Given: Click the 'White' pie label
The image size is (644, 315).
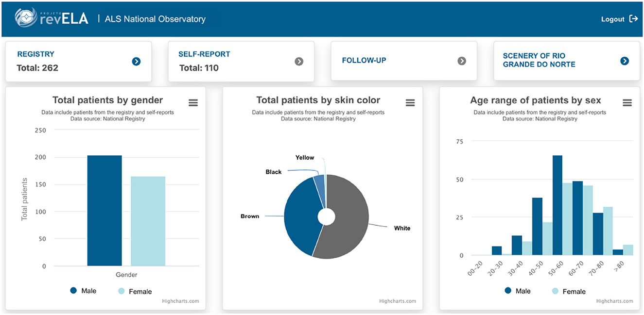Looking at the screenshot, I should [x=402, y=228].
